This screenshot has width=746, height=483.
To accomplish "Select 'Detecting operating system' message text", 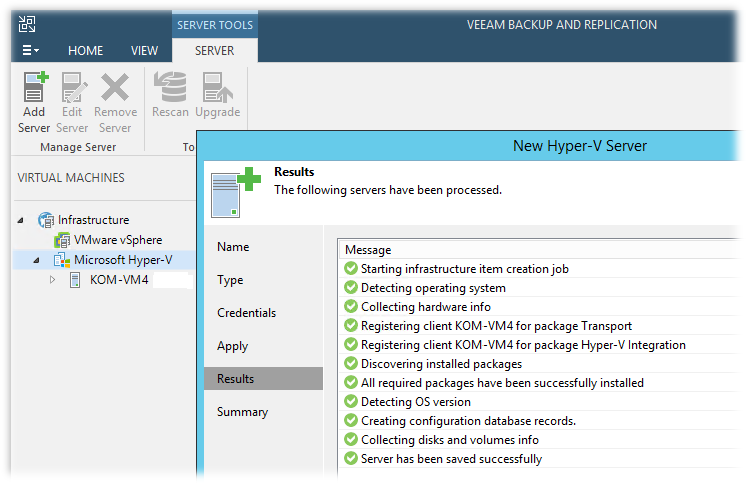I will pos(433,288).
